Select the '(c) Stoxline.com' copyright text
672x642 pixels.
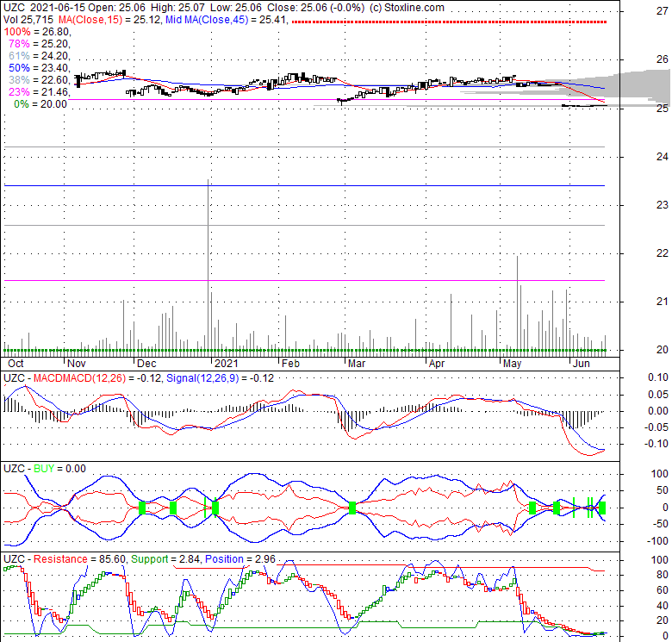point(407,8)
